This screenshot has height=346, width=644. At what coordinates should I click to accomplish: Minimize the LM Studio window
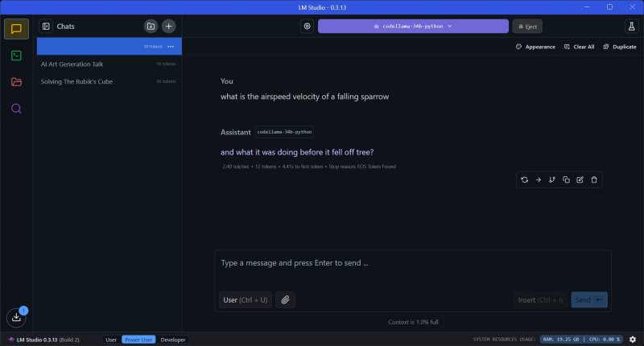(587, 7)
